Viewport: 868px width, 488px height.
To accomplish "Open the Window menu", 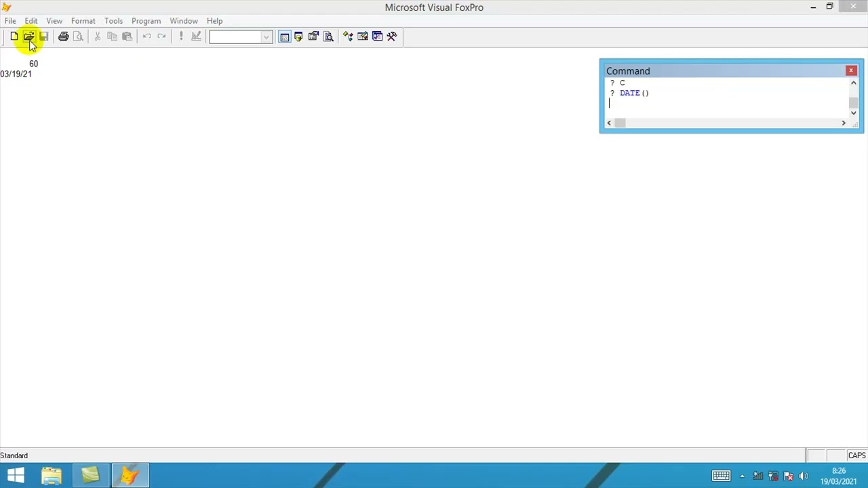I will tap(184, 21).
